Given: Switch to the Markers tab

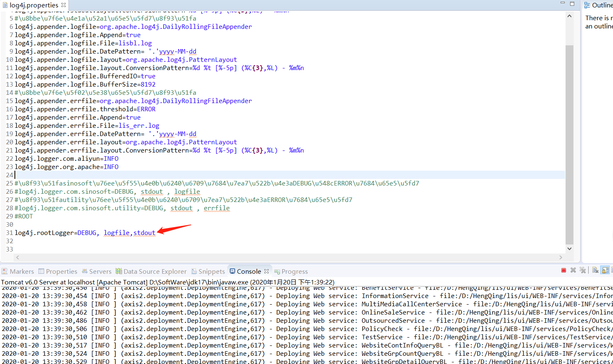Looking at the screenshot, I should click(x=18, y=271).
